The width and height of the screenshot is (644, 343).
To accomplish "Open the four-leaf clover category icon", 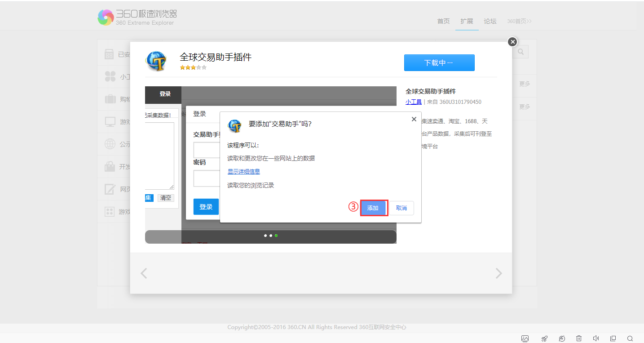I will tap(110, 76).
